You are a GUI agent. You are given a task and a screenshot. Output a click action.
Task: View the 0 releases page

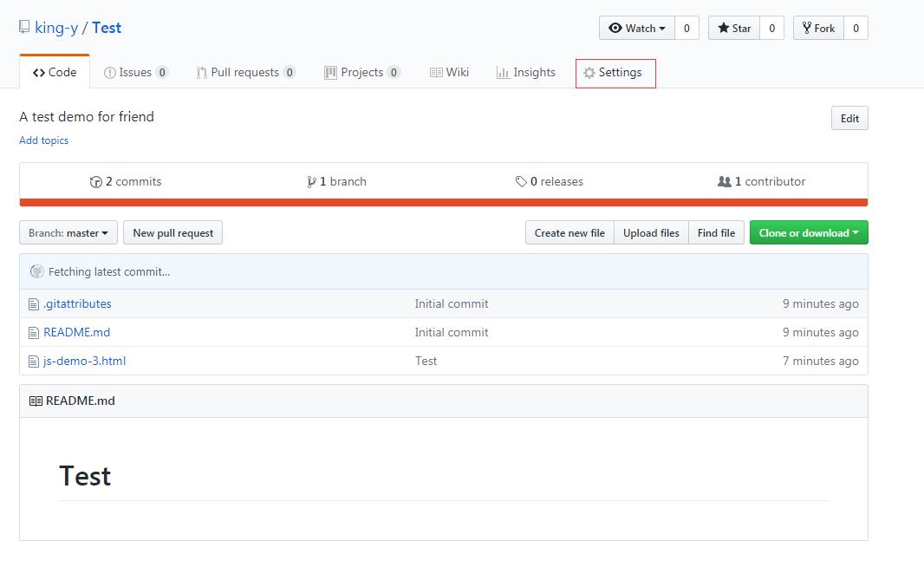point(550,181)
